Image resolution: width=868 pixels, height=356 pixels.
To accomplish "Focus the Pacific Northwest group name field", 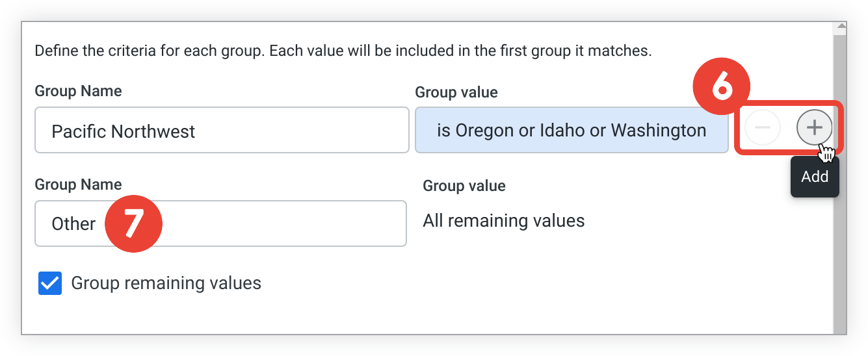I will coord(221,131).
